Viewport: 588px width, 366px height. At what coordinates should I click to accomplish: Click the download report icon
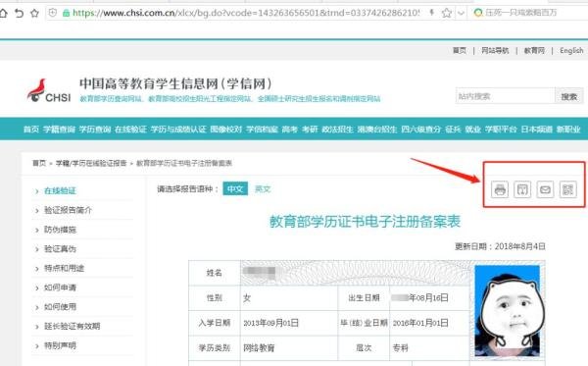[x=522, y=189]
